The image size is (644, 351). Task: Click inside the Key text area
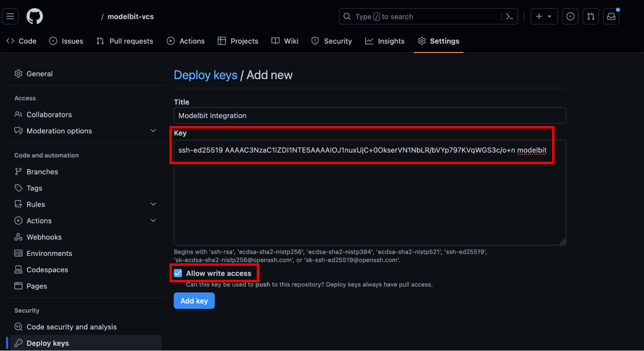tap(370, 193)
